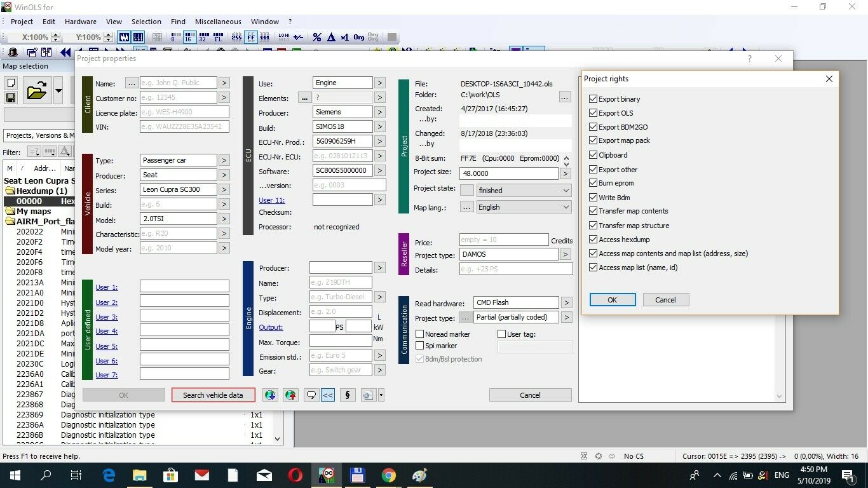Click the globe download arrow icon
The width and height of the screenshot is (868, 488).
tap(271, 395)
